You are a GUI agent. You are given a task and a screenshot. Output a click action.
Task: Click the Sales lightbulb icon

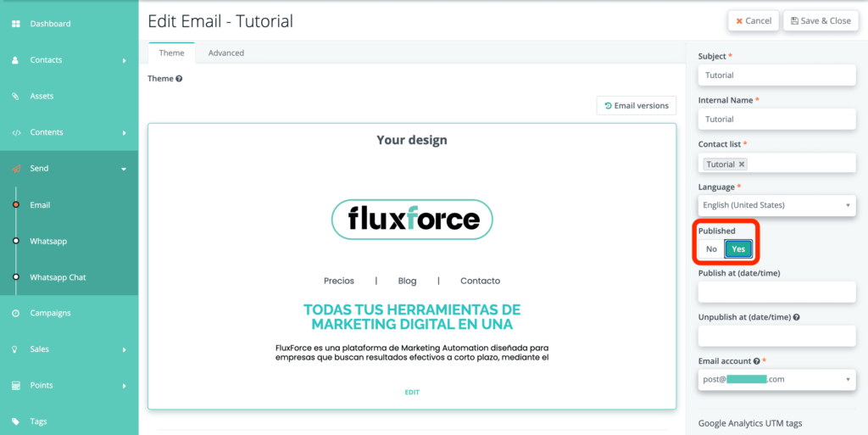click(x=15, y=349)
